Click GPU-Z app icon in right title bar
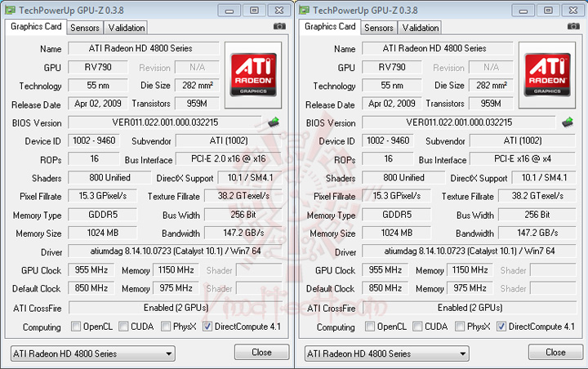588x369 pixels. tap(304, 10)
